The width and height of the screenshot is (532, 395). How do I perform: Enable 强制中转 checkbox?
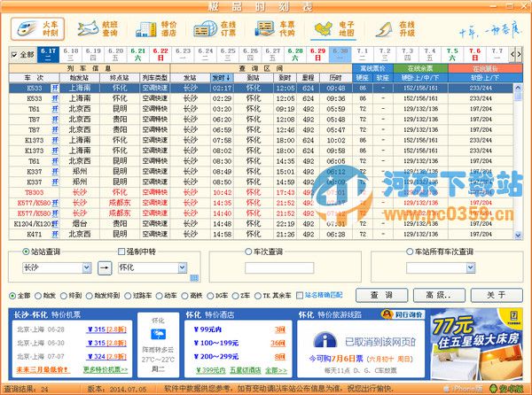click(x=121, y=252)
